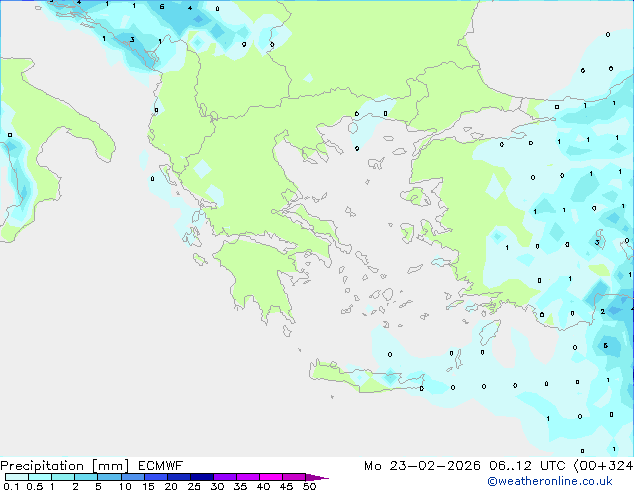Click the legend label 35
This screenshot has height=490, width=634.
coord(240,486)
